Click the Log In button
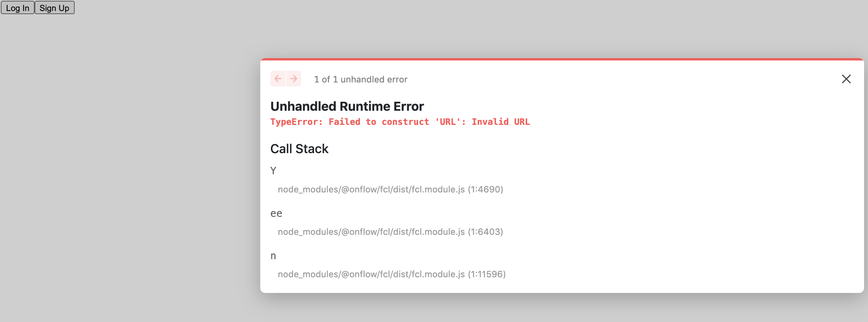This screenshot has width=868, height=322. click(17, 7)
